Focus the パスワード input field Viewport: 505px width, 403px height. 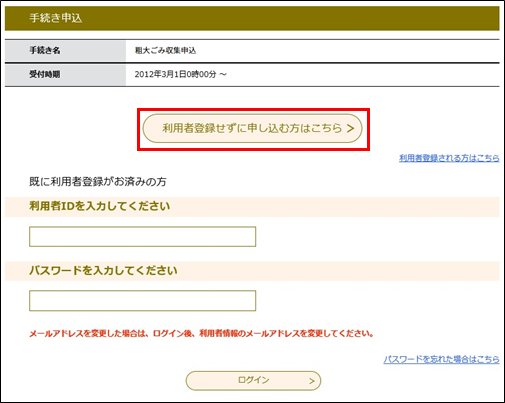[x=142, y=301]
